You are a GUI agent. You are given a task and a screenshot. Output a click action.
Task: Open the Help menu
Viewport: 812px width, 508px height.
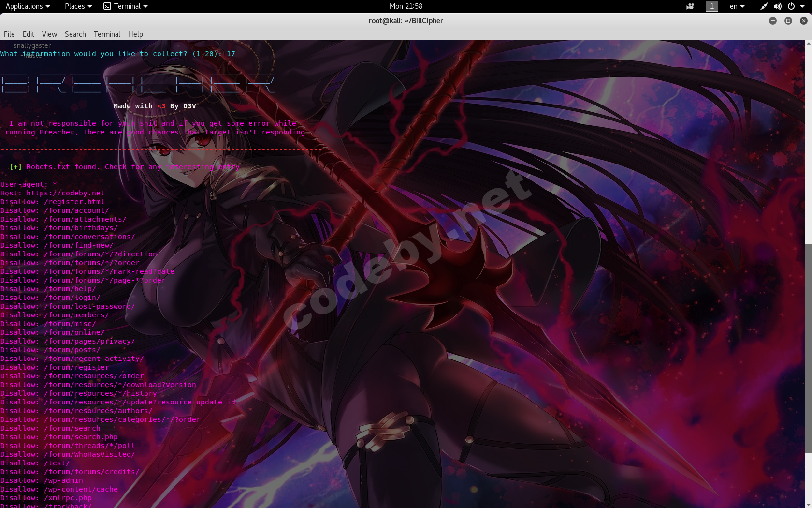(x=135, y=34)
